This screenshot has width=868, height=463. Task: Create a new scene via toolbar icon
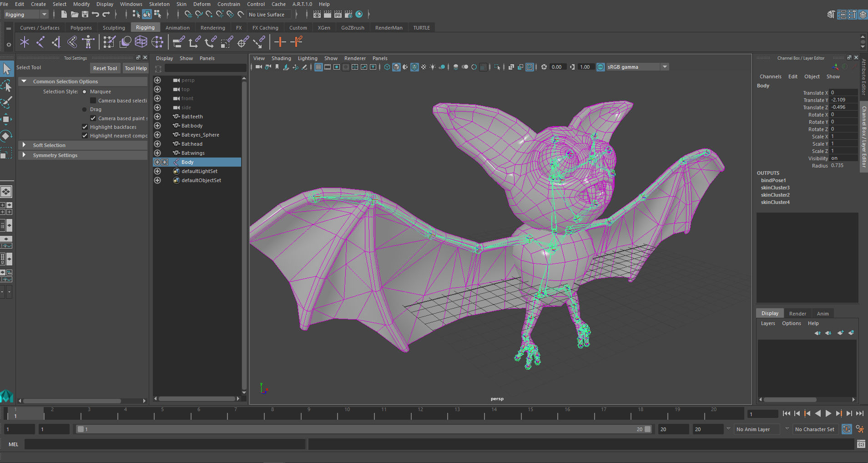(x=64, y=15)
